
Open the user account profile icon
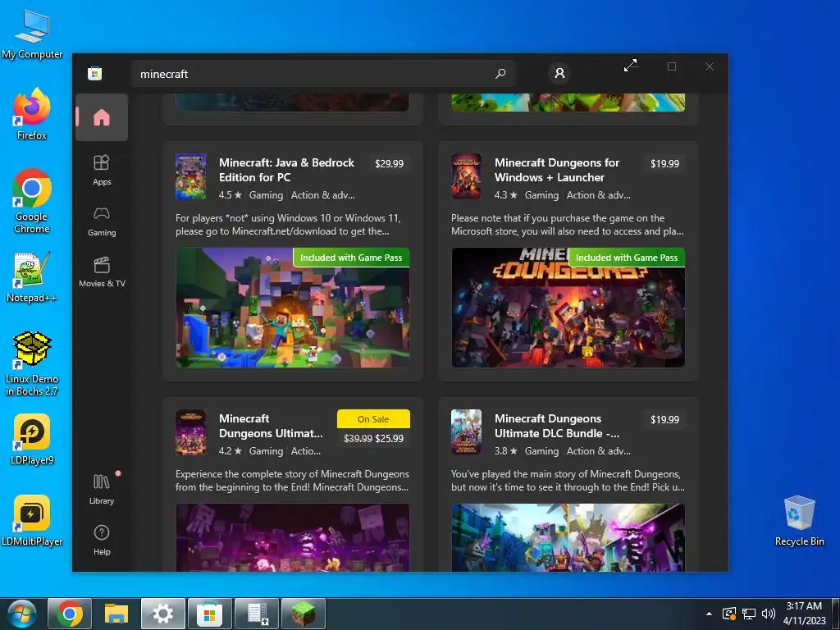[559, 73]
